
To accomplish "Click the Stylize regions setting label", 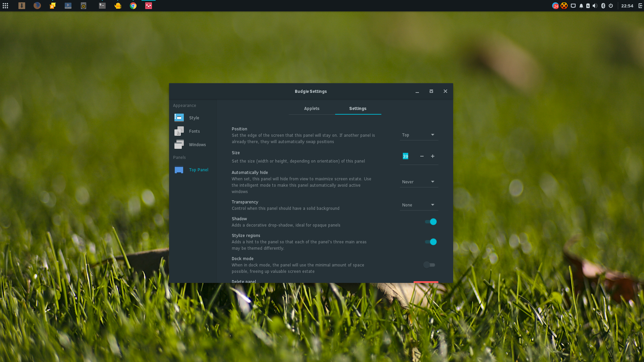I will (246, 235).
